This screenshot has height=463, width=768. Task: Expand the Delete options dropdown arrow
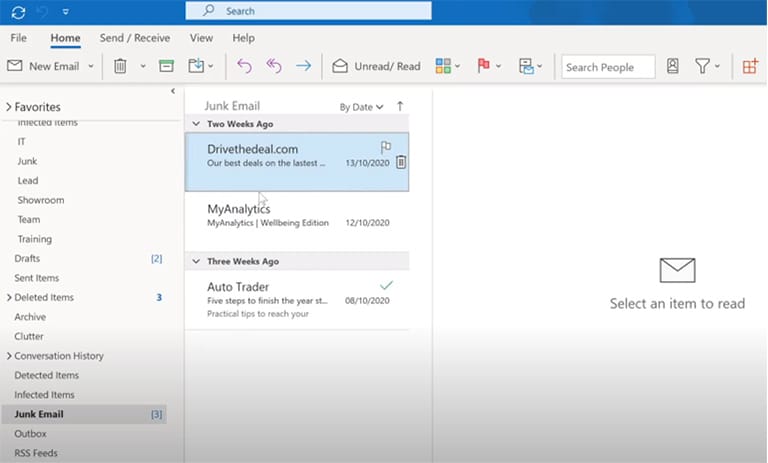click(x=143, y=66)
